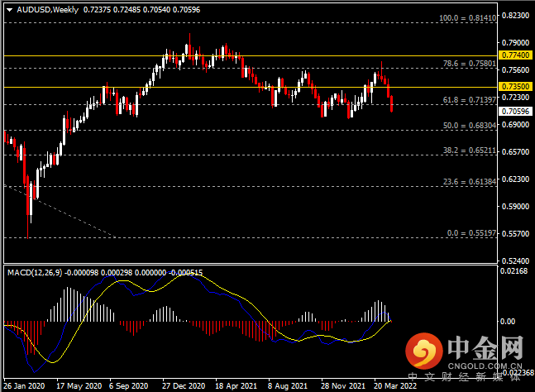Click the 0.00 level on MACD scale
This screenshot has width=535, height=392.
508,322
